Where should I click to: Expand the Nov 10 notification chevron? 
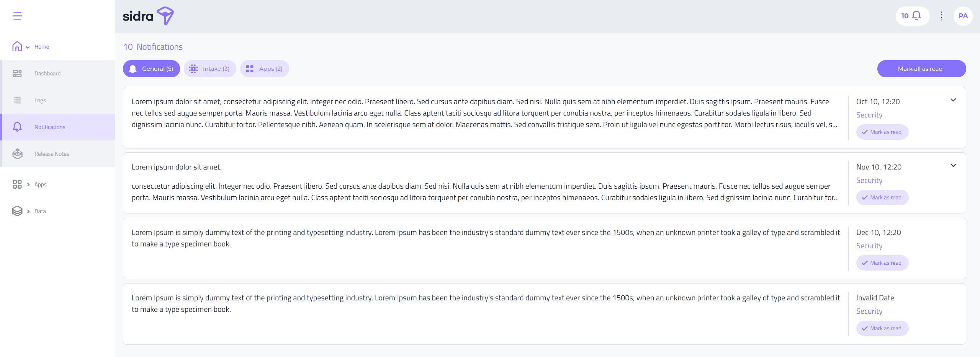click(953, 166)
